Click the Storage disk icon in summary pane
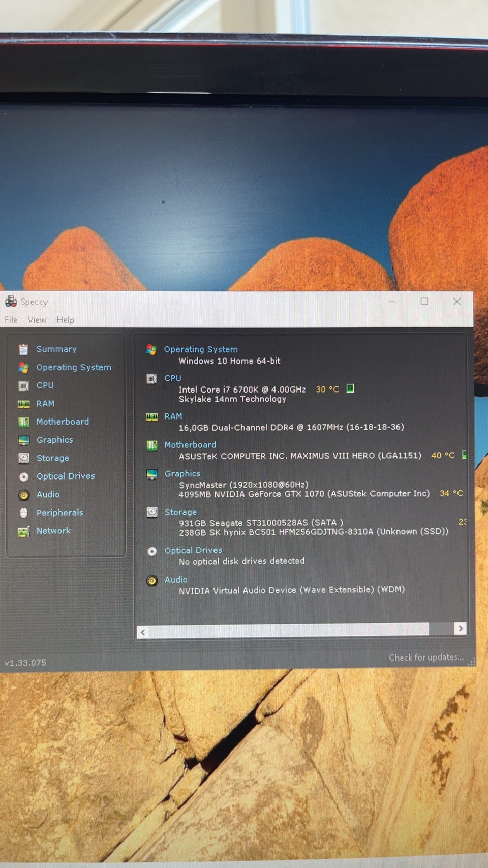 (x=152, y=512)
